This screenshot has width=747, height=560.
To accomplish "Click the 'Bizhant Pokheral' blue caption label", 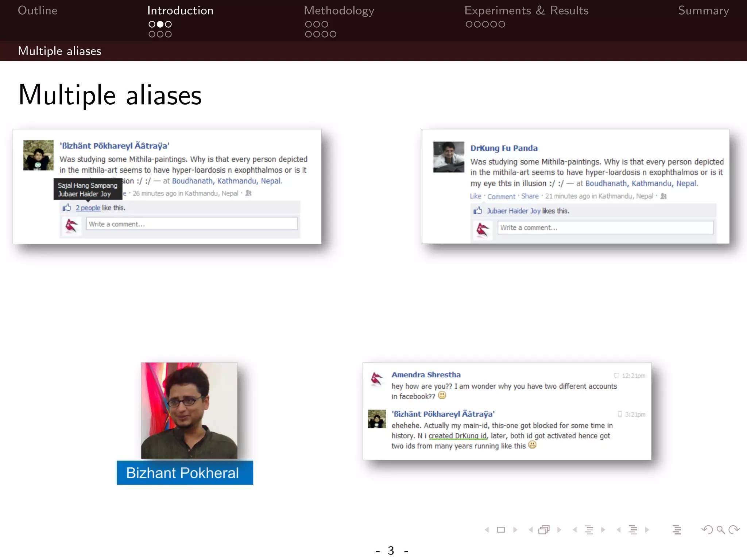I will [x=185, y=473].
